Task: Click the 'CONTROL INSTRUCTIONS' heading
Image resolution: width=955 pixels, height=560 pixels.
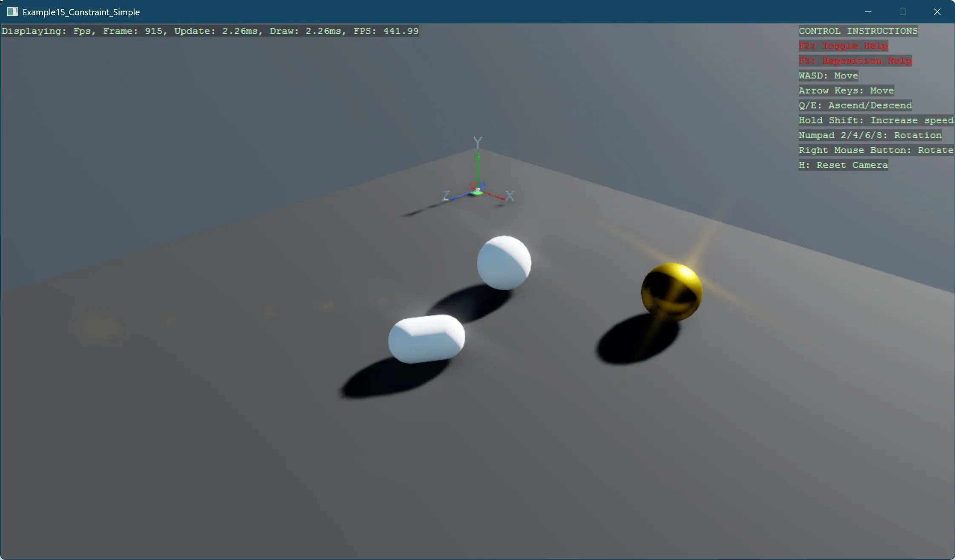Action: (858, 31)
